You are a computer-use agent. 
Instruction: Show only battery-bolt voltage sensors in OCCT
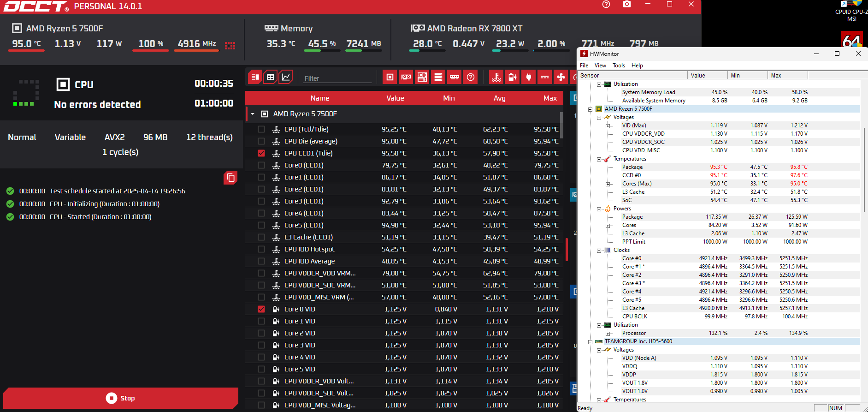tap(513, 77)
